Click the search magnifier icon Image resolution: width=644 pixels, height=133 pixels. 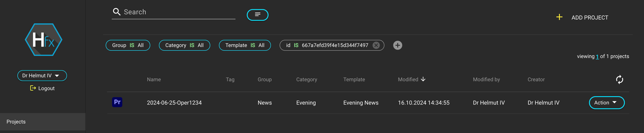pyautogui.click(x=117, y=12)
